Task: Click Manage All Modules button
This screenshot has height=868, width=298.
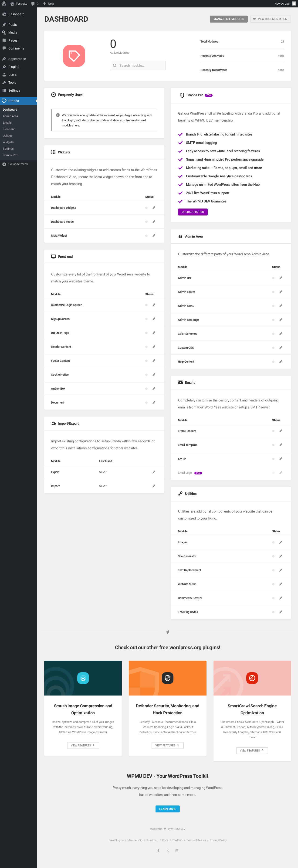Action: pos(228,19)
